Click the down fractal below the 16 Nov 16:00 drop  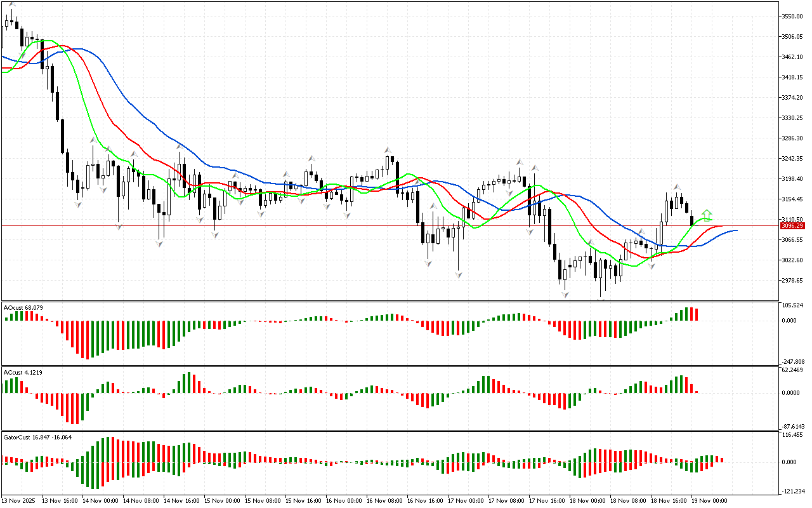[428, 262]
